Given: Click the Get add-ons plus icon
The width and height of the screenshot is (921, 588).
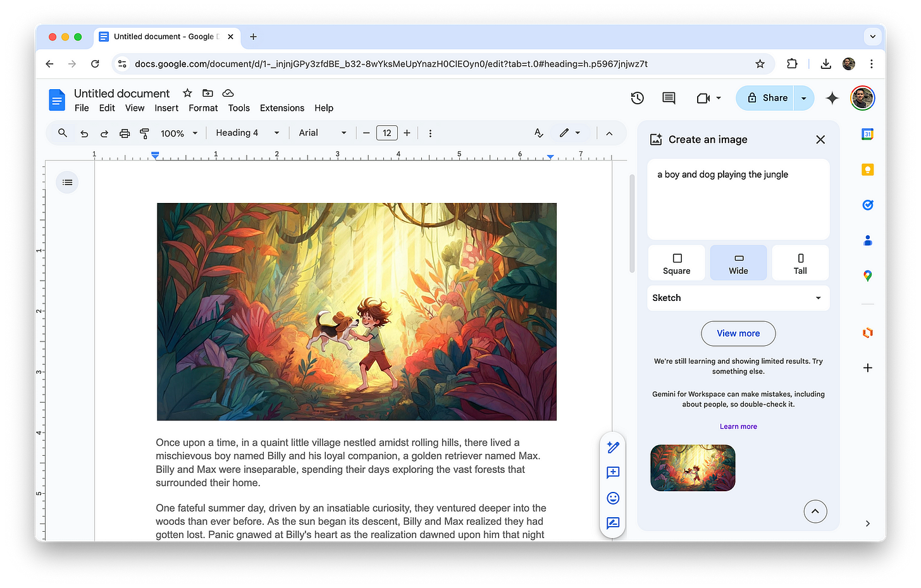Looking at the screenshot, I should (868, 368).
